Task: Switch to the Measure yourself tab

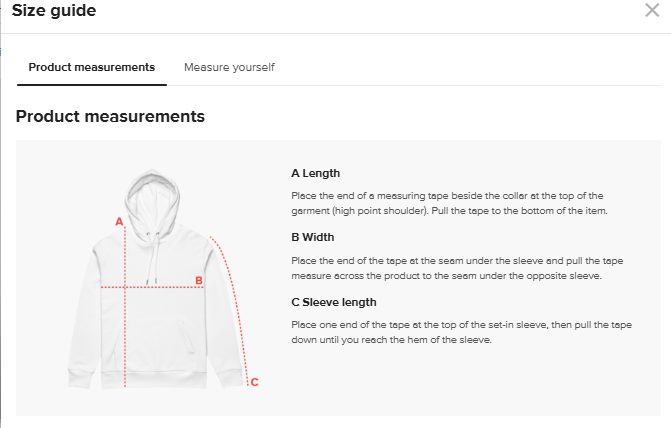Action: pos(229,67)
